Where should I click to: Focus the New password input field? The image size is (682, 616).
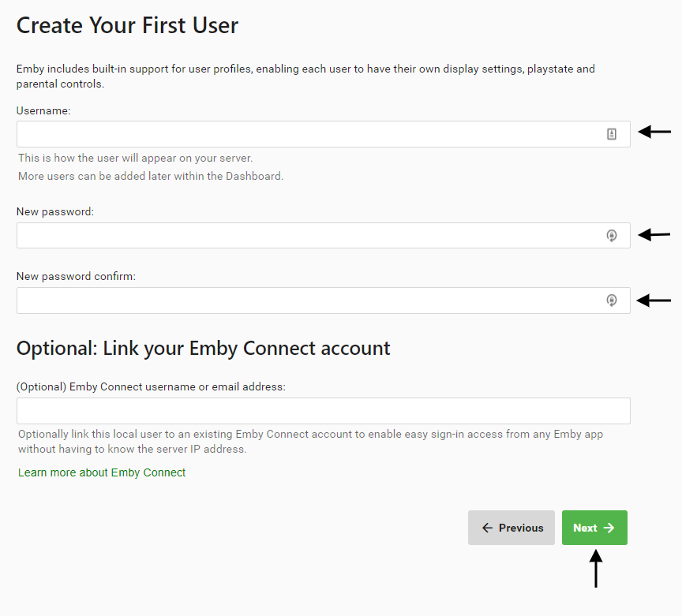[x=323, y=236]
